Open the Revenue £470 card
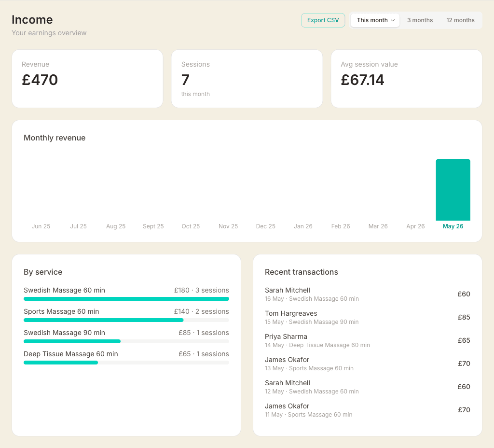Viewport: 494px width, 448px height. [87, 79]
